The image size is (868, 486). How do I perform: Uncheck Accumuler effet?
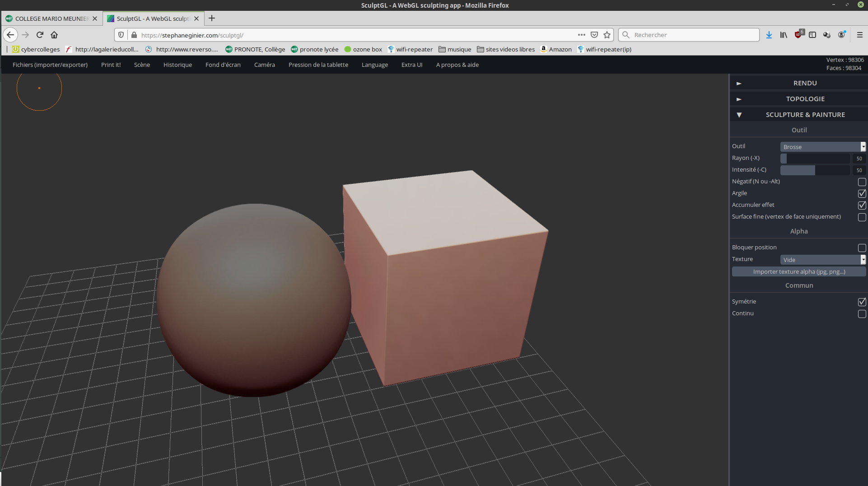(862, 205)
